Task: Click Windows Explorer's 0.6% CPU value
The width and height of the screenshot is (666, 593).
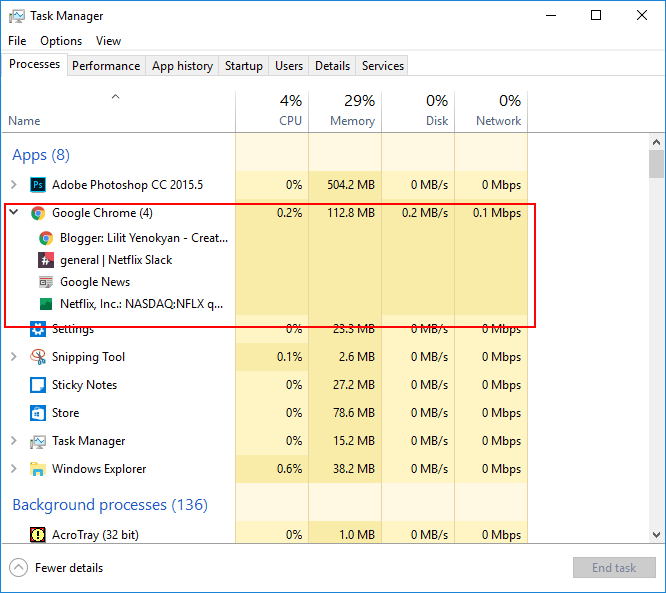Action: (289, 469)
